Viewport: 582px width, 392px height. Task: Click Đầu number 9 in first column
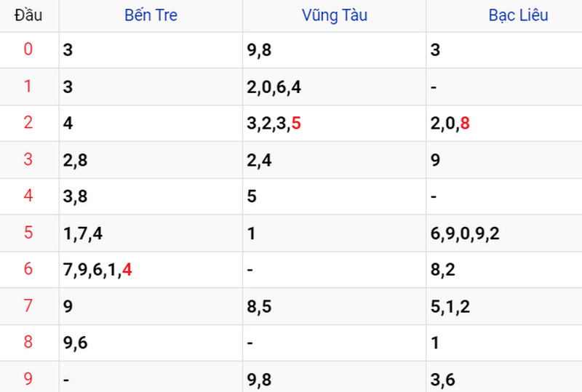coord(28,379)
